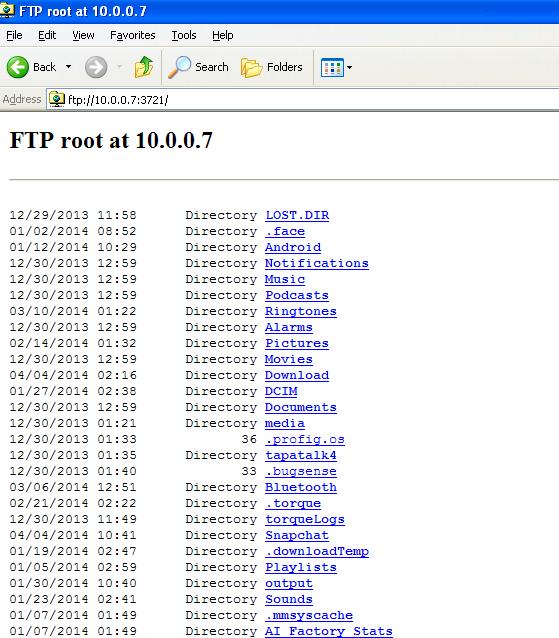Image resolution: width=559 pixels, height=638 pixels.
Task: Click the green Back arrow icon
Action: [x=17, y=67]
